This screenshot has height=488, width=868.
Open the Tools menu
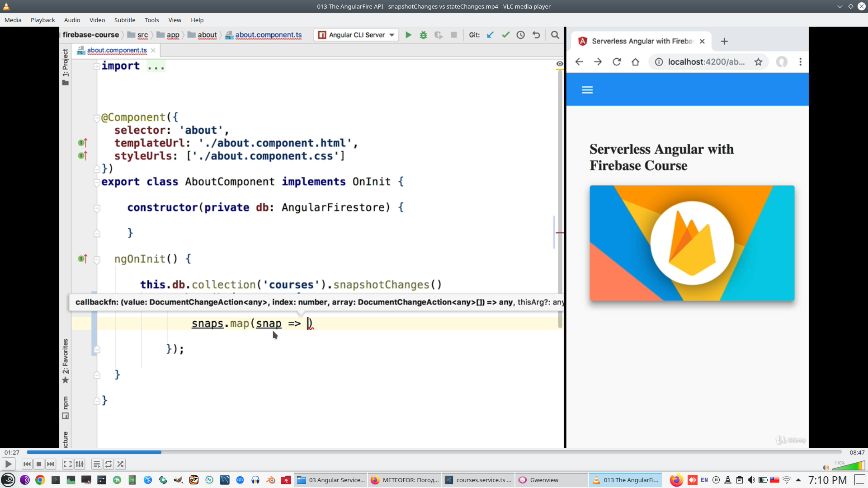click(151, 20)
